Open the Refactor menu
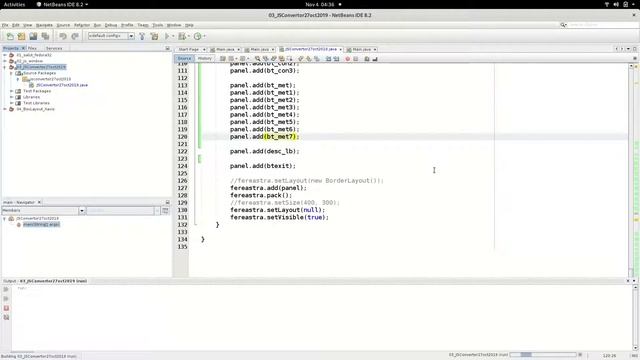This screenshot has width=640, height=360. [82, 25]
